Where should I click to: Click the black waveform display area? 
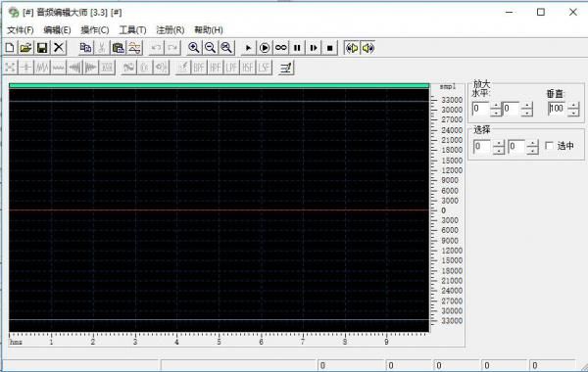(x=219, y=210)
